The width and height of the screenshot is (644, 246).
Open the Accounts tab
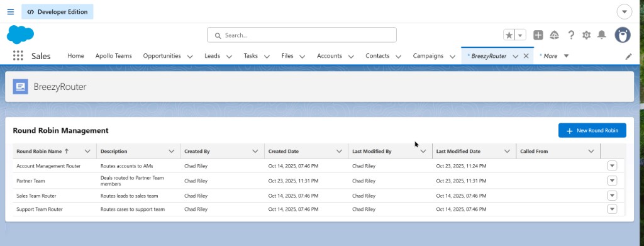tap(330, 56)
